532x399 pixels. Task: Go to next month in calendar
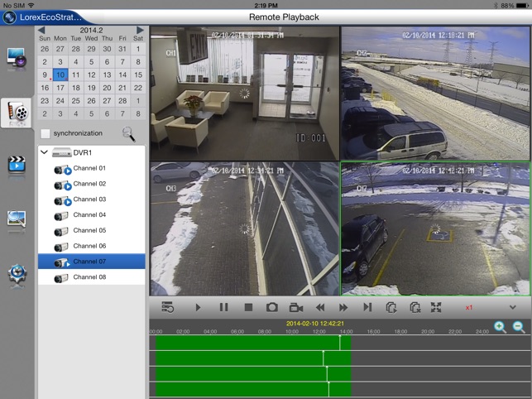pyautogui.click(x=141, y=30)
